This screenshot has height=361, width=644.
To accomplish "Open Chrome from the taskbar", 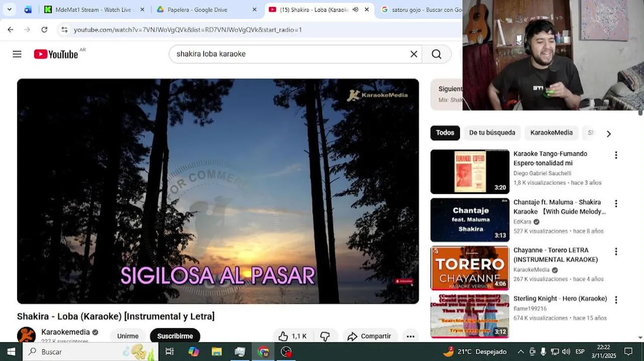I will tap(263, 351).
